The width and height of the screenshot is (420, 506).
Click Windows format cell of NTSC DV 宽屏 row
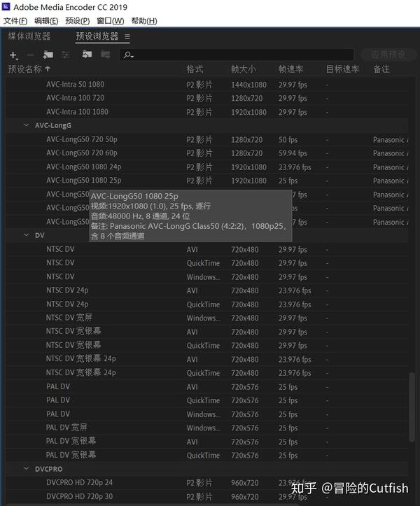pyautogui.click(x=204, y=318)
